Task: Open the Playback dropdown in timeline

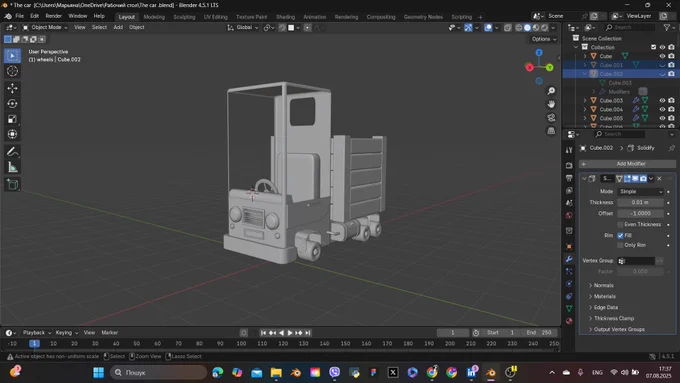Action: tap(37, 333)
